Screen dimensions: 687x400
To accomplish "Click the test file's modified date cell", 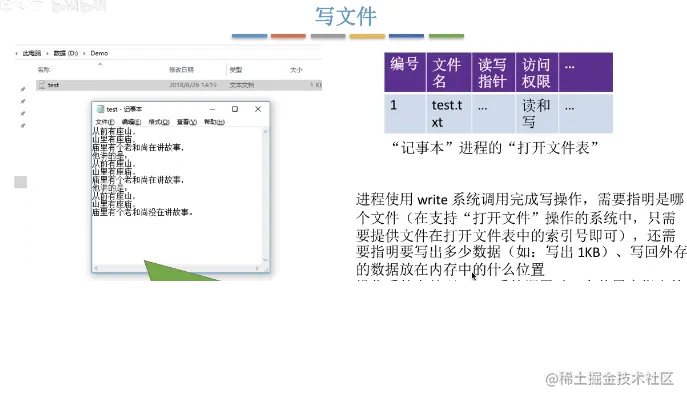I will pos(193,85).
